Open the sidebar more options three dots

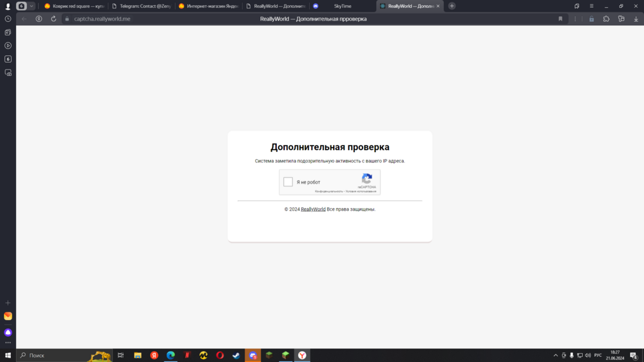8,343
